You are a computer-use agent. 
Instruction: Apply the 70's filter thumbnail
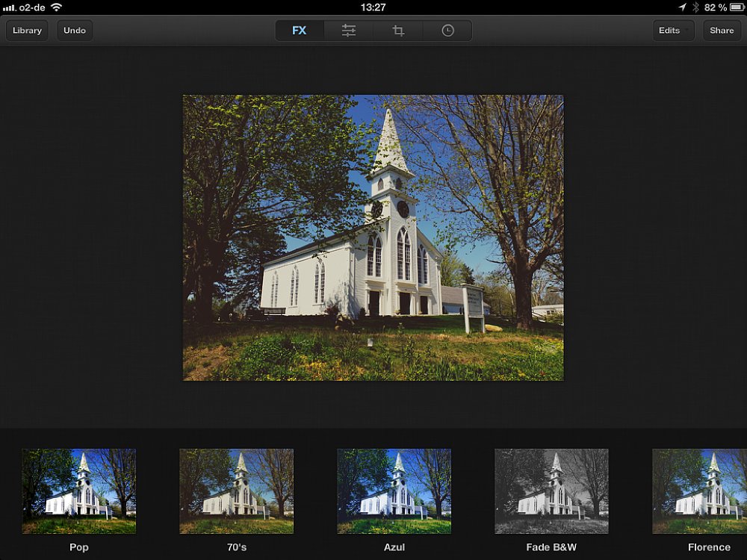tap(237, 491)
